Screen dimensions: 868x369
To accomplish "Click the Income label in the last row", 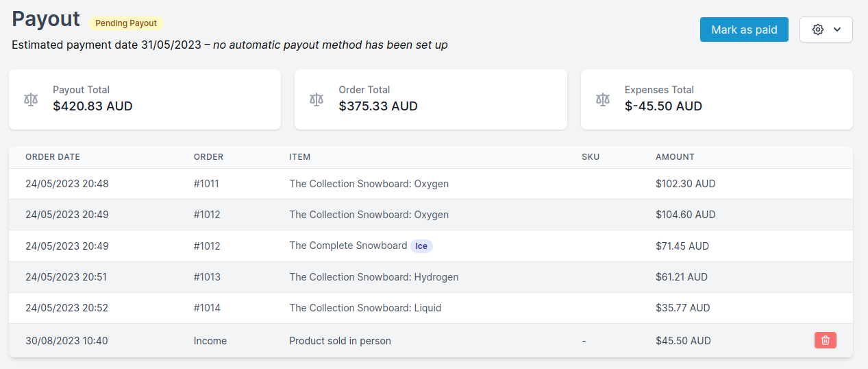I will 210,341.
